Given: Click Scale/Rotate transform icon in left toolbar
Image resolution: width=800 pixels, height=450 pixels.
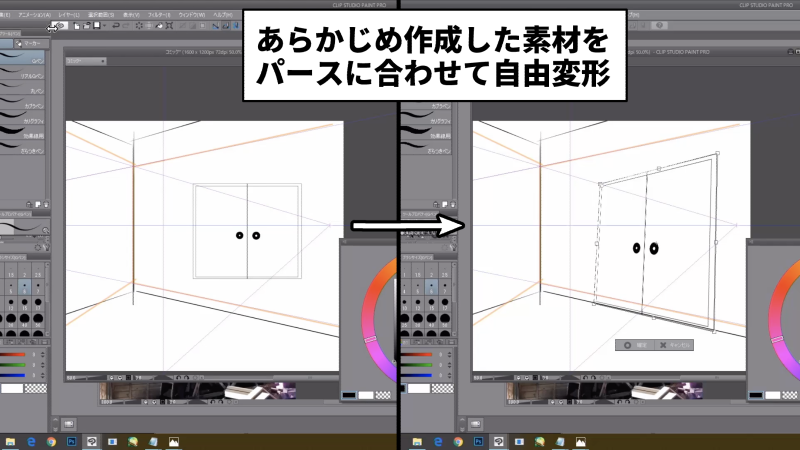Looking at the screenshot, I should click(x=169, y=26).
